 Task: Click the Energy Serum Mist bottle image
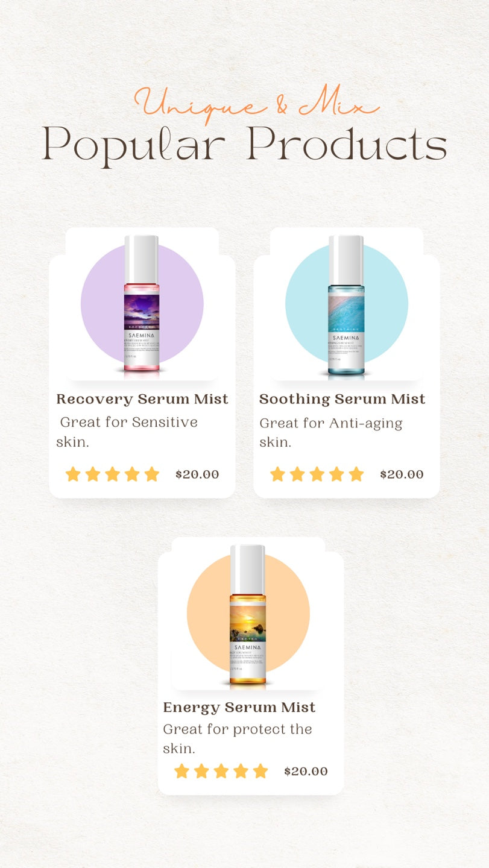point(248,616)
